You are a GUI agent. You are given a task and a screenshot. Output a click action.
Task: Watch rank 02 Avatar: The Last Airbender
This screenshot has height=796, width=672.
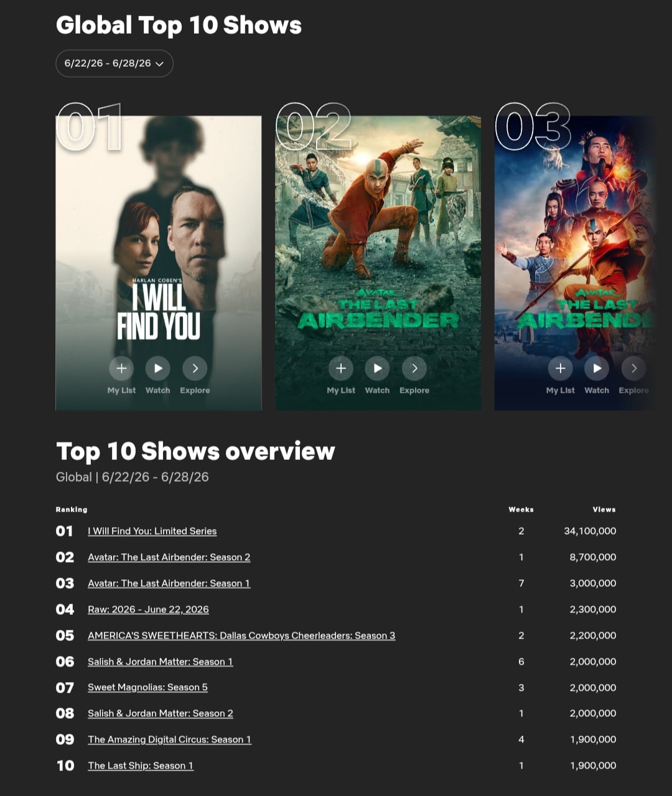[377, 368]
